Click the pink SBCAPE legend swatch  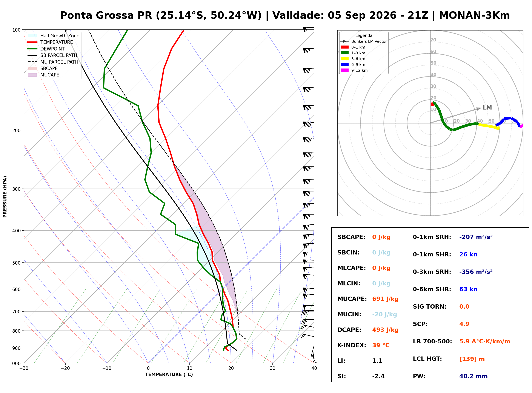click(x=32, y=68)
